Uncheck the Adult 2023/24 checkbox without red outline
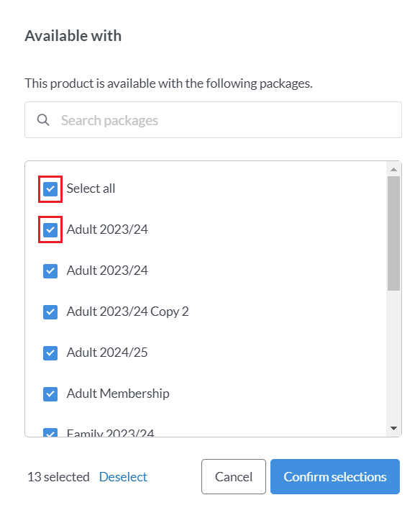The width and height of the screenshot is (420, 518). click(x=50, y=271)
